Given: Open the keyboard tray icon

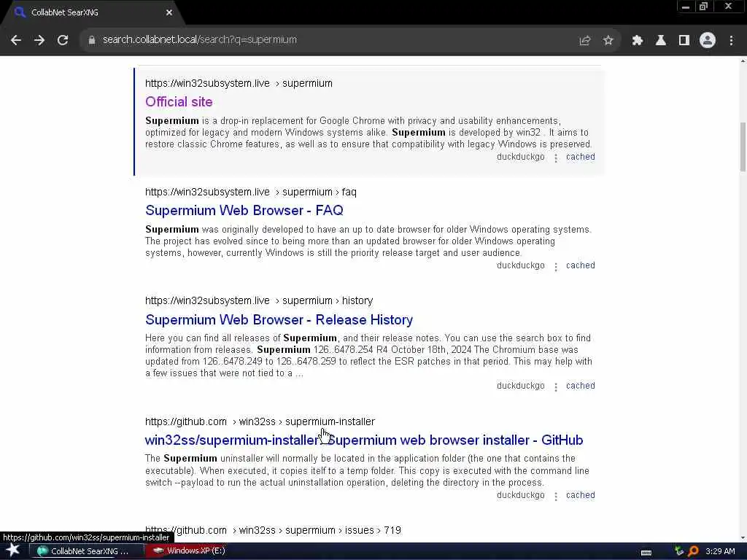Looking at the screenshot, I should pyautogui.click(x=646, y=552).
